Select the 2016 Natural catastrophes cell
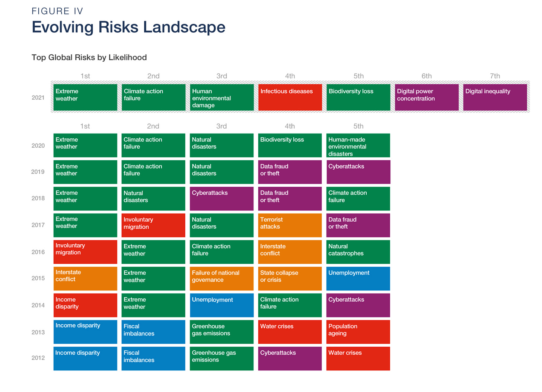This screenshot has height=392, width=542. 358,252
